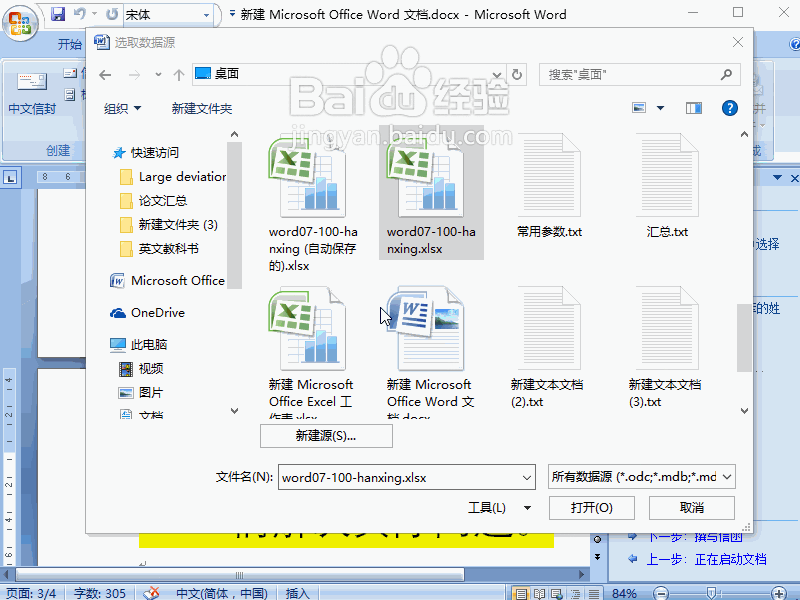Open 快速访问 in navigation pane

click(145, 153)
